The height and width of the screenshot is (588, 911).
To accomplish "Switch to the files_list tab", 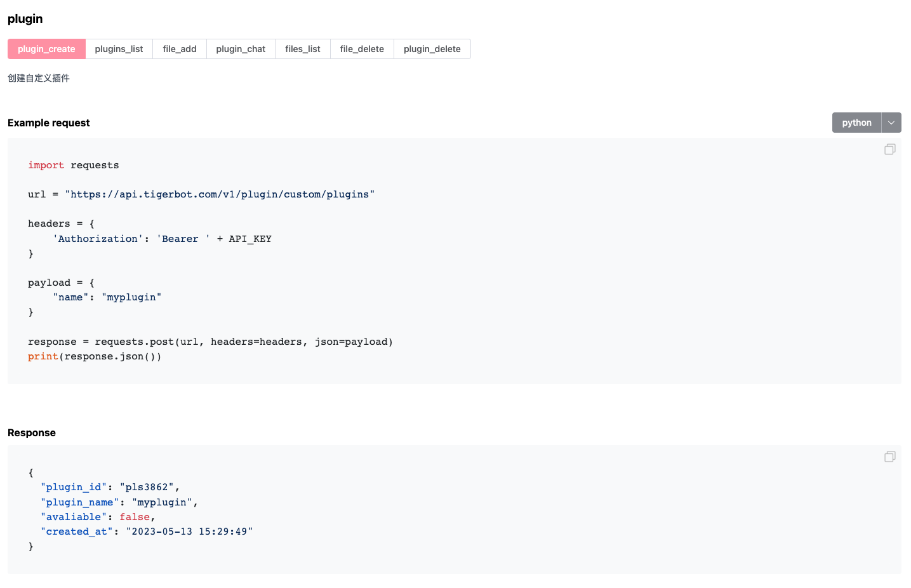I will click(302, 49).
